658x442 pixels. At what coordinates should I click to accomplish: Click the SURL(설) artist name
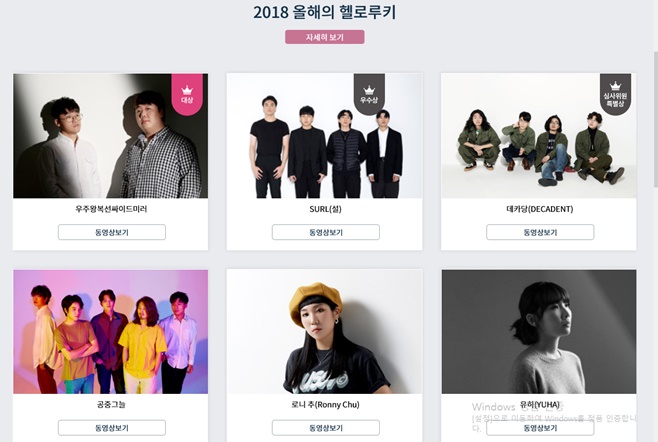point(325,209)
